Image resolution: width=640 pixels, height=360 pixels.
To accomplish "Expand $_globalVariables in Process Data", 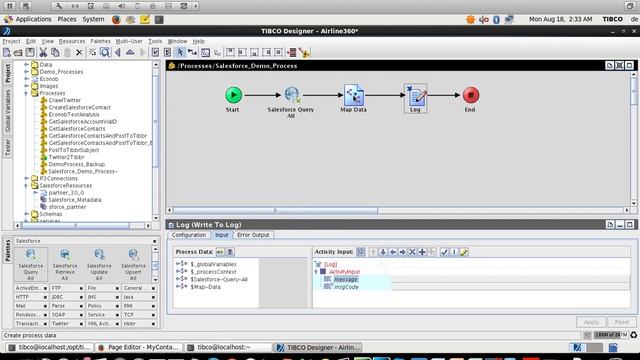I will coord(178,264).
